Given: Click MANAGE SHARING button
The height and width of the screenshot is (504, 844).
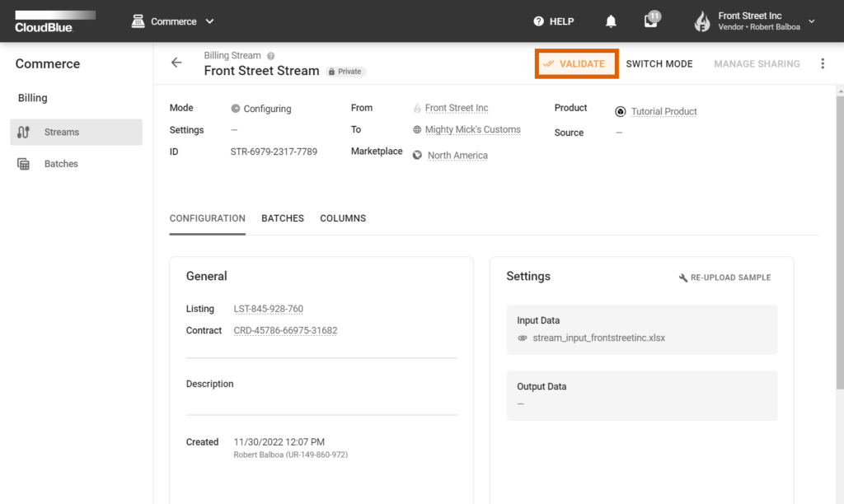Looking at the screenshot, I should pos(757,63).
